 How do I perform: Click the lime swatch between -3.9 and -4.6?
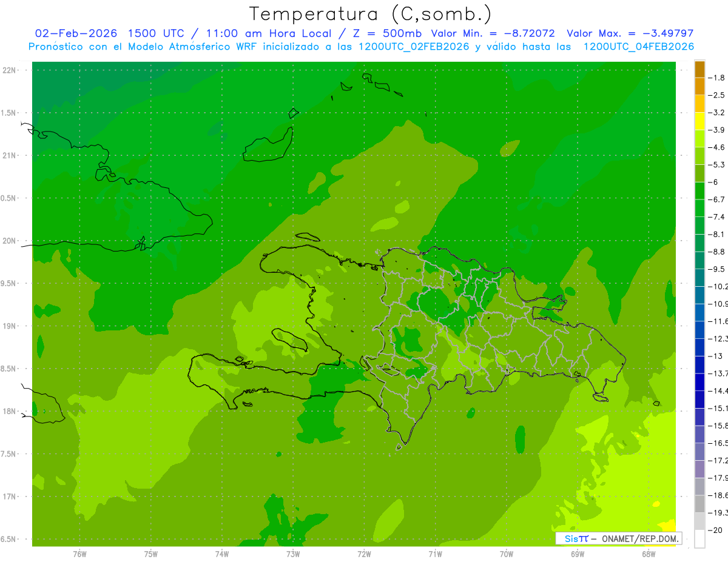pyautogui.click(x=699, y=138)
